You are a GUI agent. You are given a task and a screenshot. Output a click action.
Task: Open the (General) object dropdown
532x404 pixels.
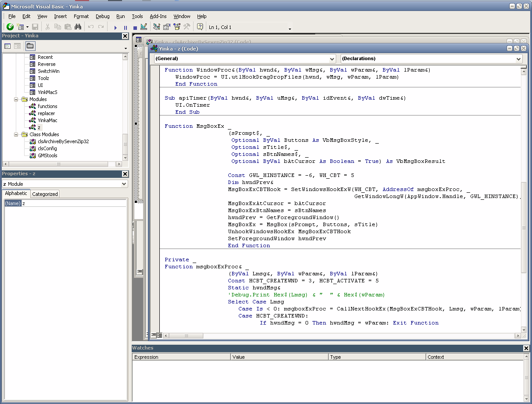pos(332,59)
